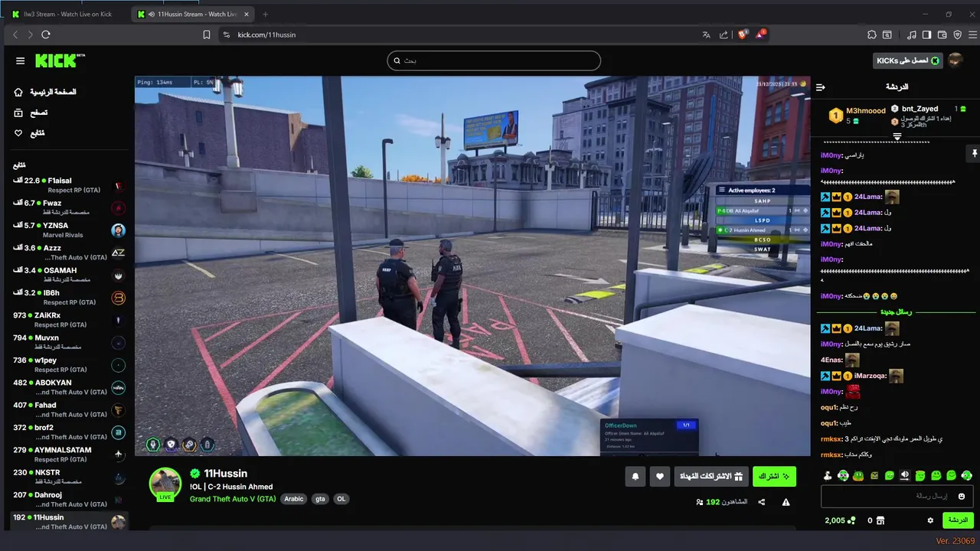
Task: Click the heart follow button under stream
Action: coord(660,477)
